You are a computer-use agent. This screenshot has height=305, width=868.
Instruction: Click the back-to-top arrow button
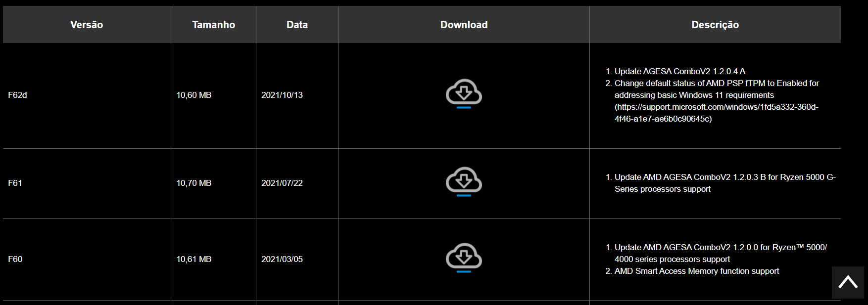pos(848,282)
